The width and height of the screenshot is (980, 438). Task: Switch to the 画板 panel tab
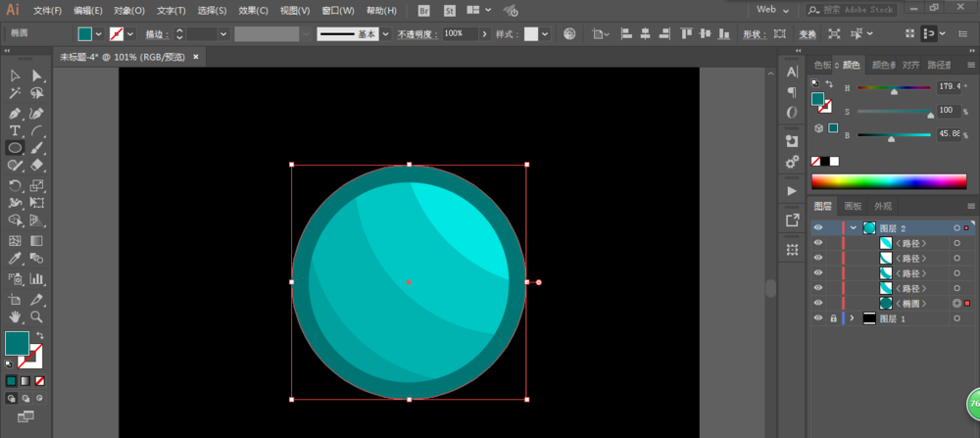point(853,206)
